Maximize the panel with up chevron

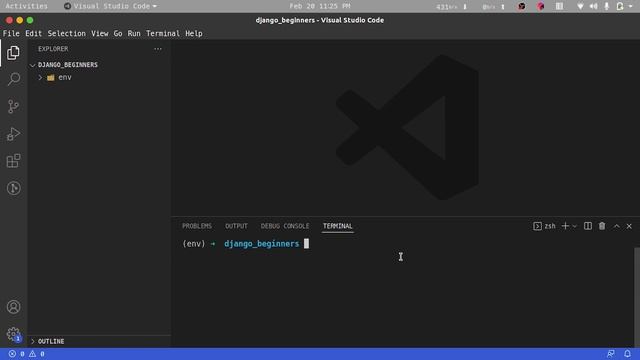(617, 227)
